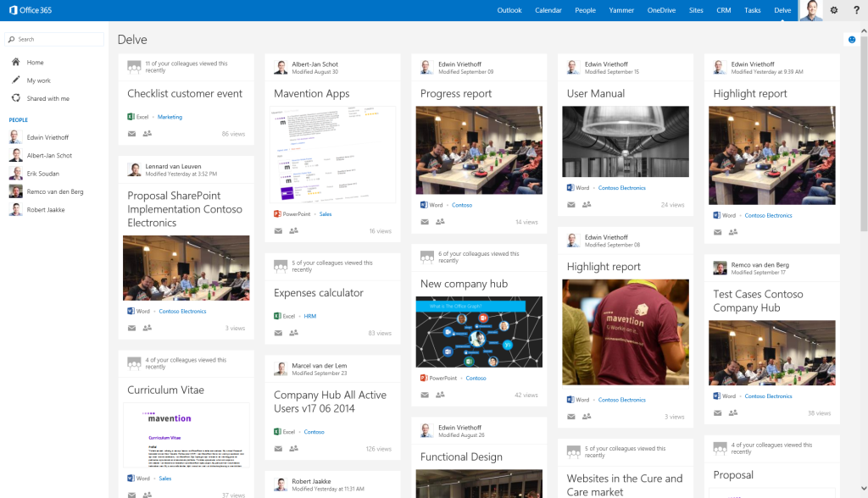Click mail icon on Test Cases Contoso card

click(x=717, y=412)
